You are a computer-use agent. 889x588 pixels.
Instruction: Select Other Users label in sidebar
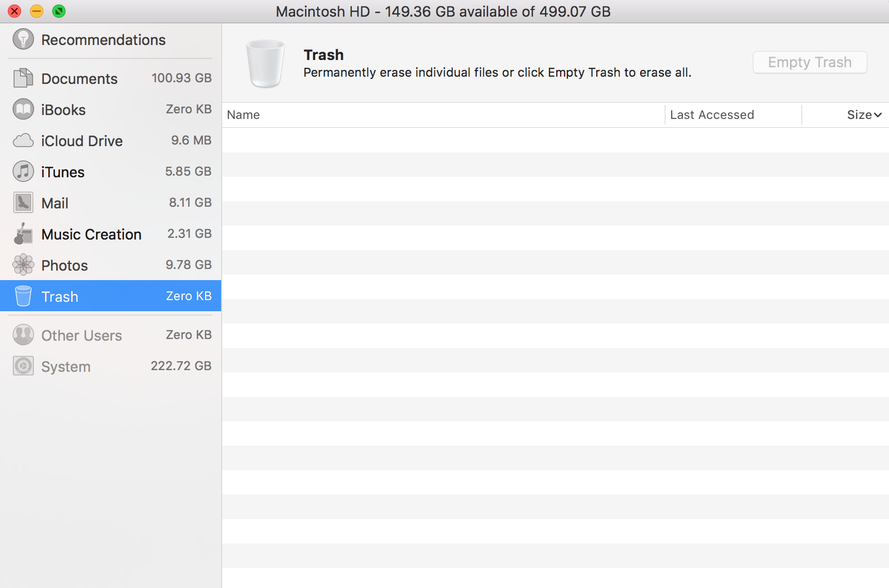click(82, 336)
